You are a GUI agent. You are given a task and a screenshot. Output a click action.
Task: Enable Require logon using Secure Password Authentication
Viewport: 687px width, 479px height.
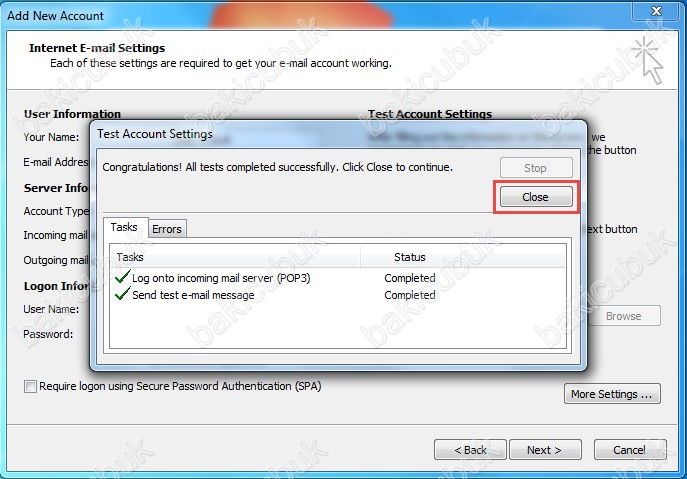point(30,386)
